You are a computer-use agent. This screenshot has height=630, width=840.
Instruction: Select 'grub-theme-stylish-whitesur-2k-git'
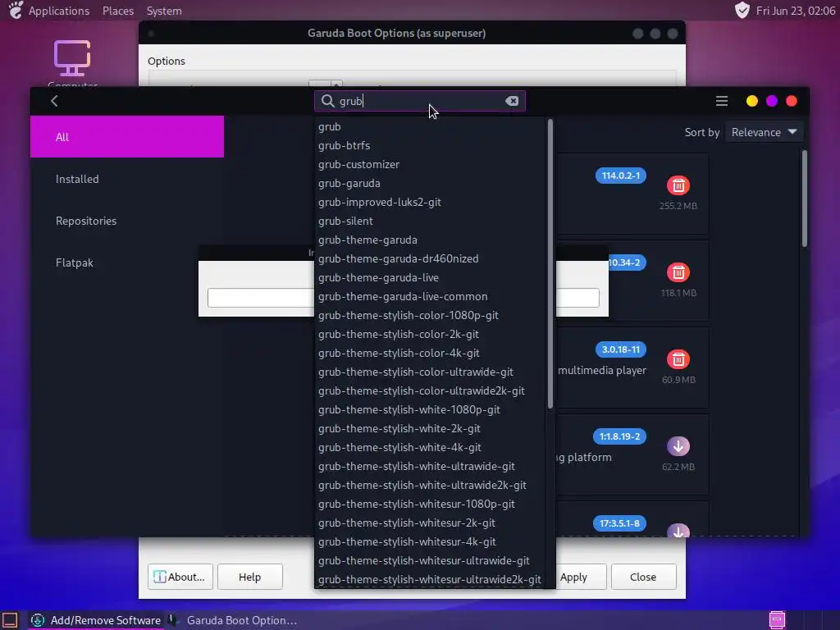tap(430, 523)
